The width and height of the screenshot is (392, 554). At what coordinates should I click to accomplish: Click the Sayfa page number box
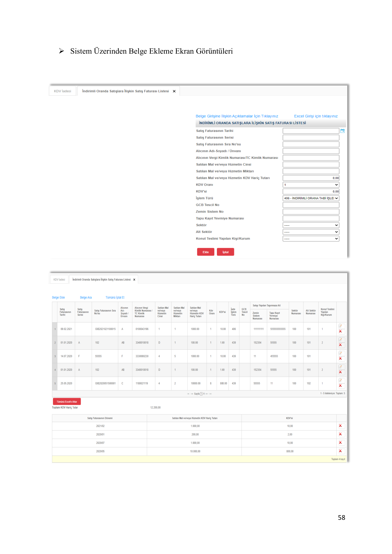(201, 394)
